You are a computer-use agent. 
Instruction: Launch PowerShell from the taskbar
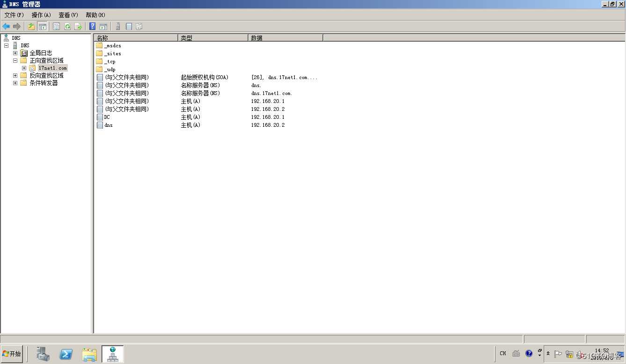click(66, 354)
